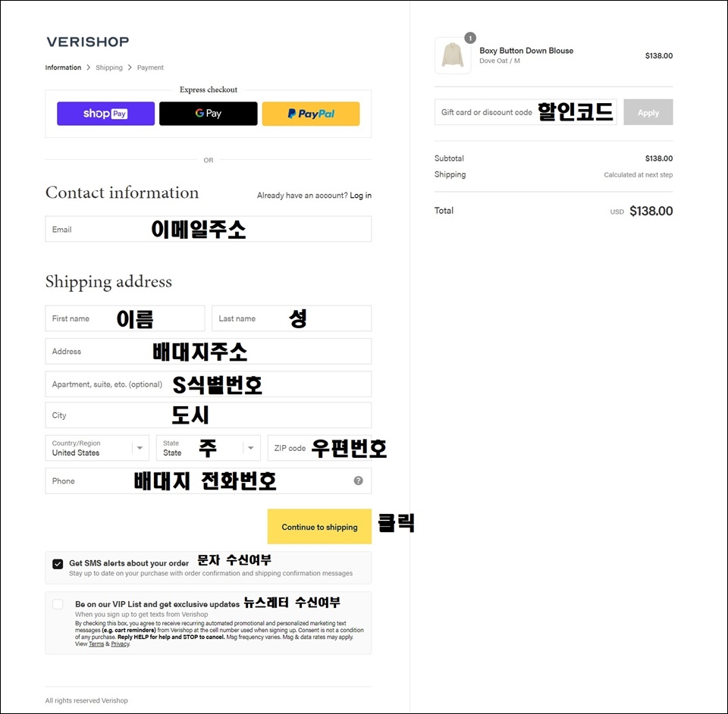728x714 pixels.
Task: Click the Verishop logo
Action: (x=88, y=42)
